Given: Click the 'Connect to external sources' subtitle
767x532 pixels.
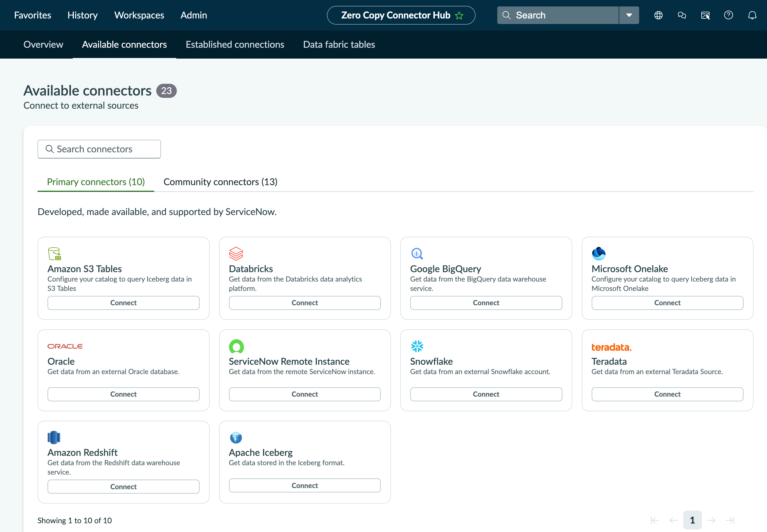Looking at the screenshot, I should [81, 105].
